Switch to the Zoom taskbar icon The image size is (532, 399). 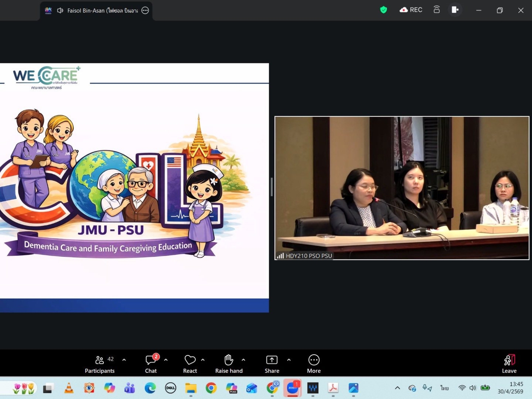[x=292, y=388]
